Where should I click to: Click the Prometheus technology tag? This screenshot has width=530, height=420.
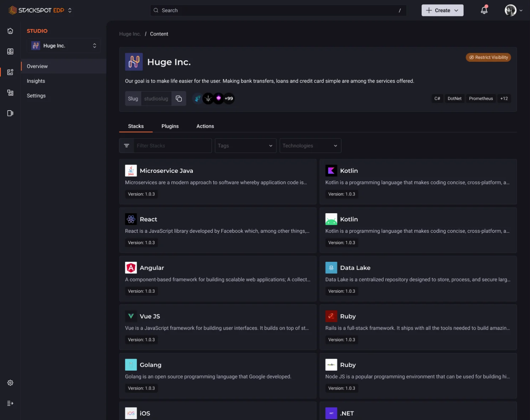481,99
